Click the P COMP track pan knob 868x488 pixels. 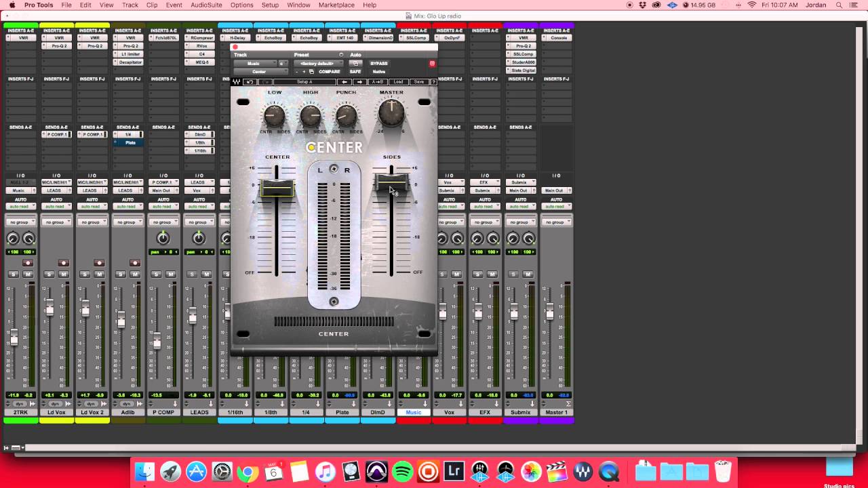163,238
